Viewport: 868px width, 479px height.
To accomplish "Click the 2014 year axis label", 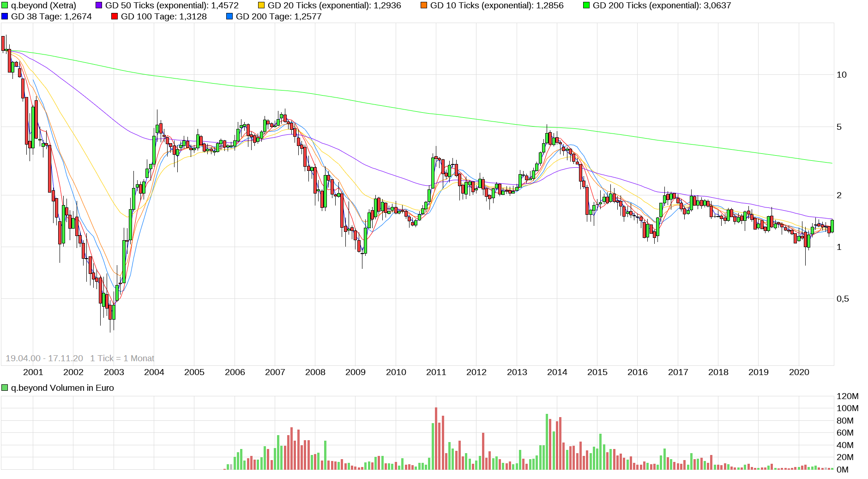I will [557, 372].
